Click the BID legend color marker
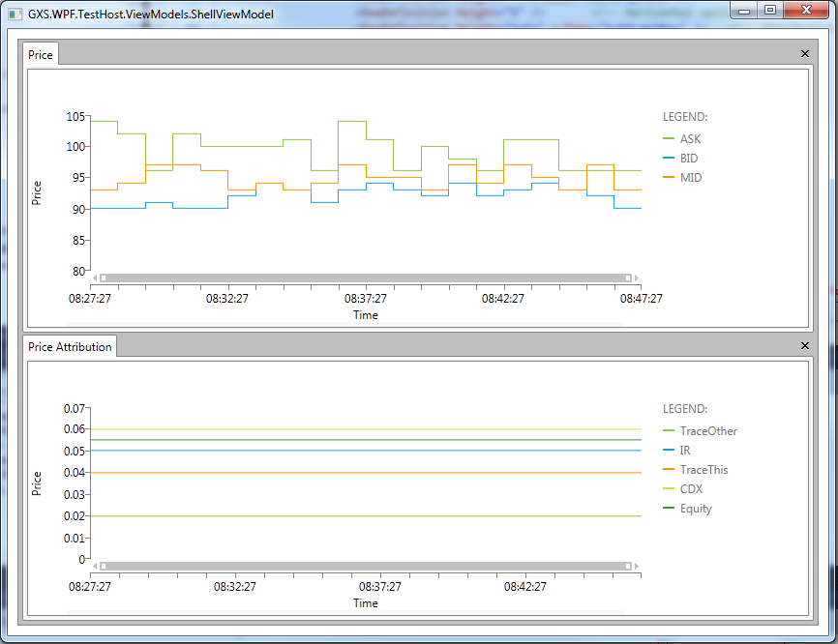The image size is (838, 644). (668, 158)
